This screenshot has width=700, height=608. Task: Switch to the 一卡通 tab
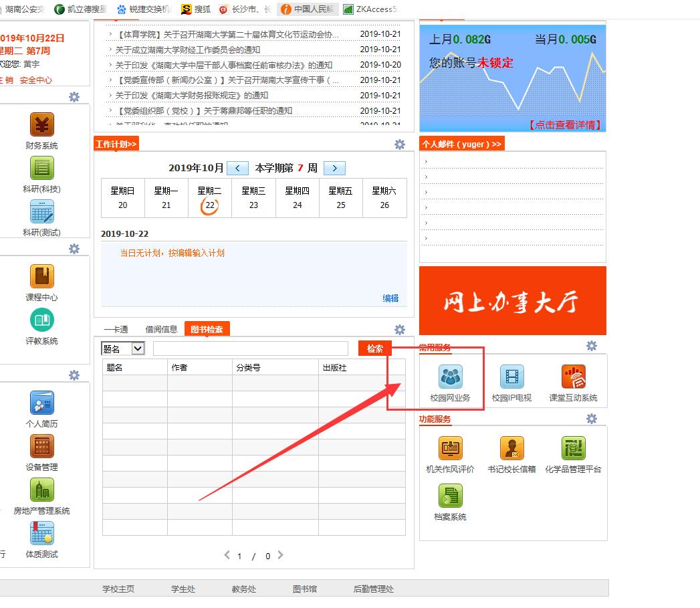[116, 329]
